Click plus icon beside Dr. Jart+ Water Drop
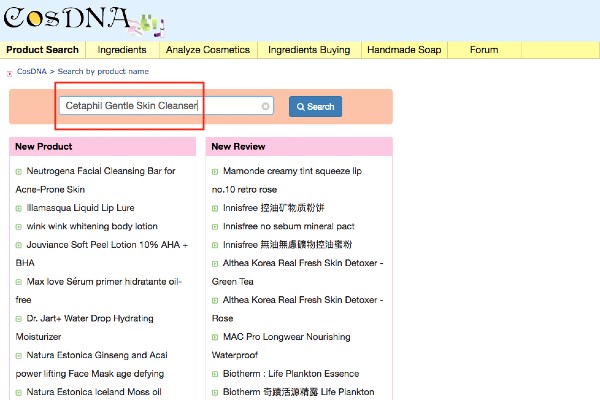Screen dimensions: 600x400 pos(18,319)
